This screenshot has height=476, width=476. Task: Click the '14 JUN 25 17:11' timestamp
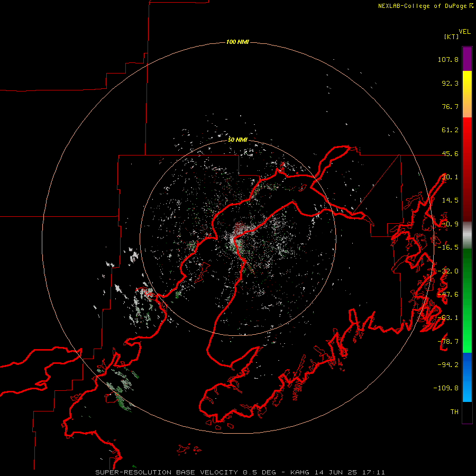click(350, 472)
